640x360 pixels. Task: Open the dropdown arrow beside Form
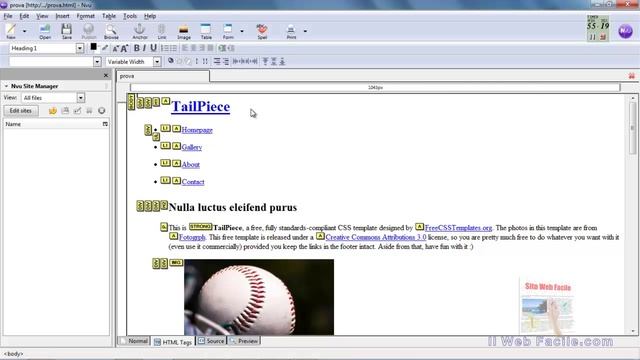242,31
